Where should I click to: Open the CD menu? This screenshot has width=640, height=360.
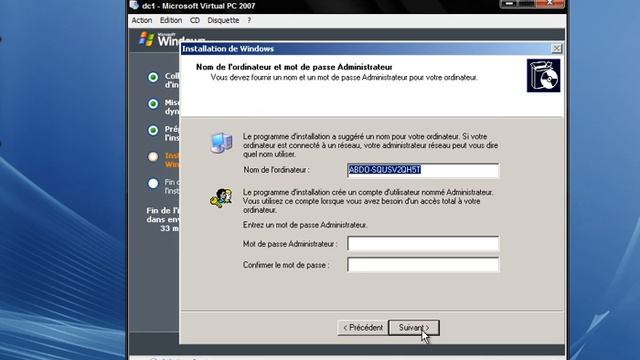[195, 20]
